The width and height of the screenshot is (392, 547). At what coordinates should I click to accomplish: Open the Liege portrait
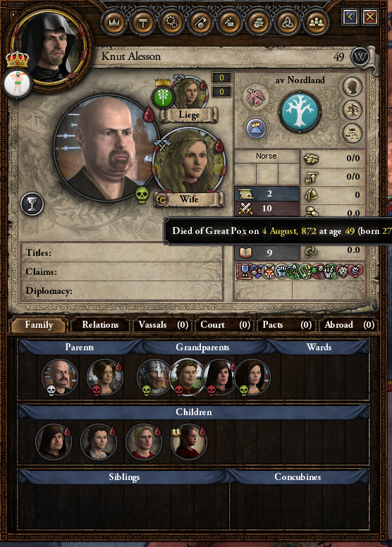pyautogui.click(x=189, y=94)
